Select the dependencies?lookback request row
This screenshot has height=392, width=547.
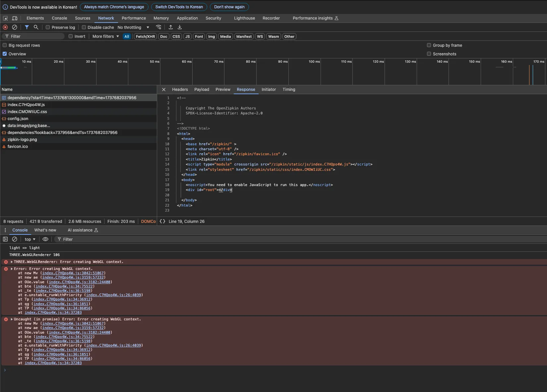coord(79,133)
